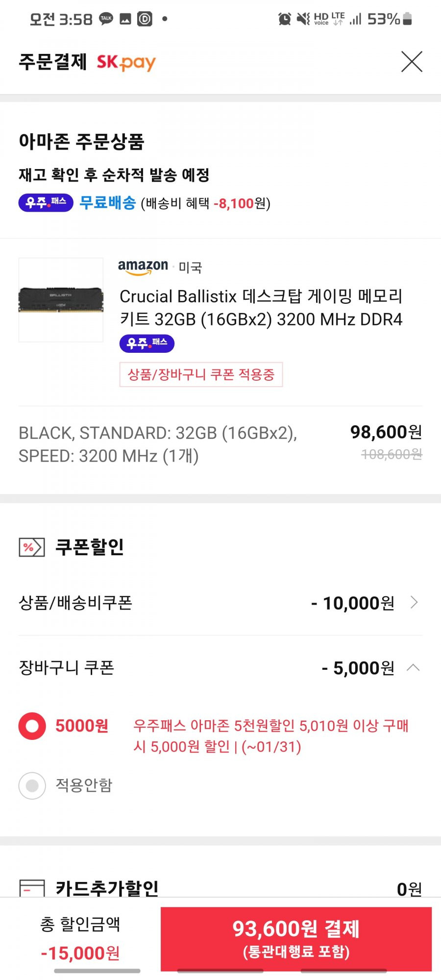Screen dimensions: 441x980
Task: Close the order payment screen with X
Action: [412, 62]
